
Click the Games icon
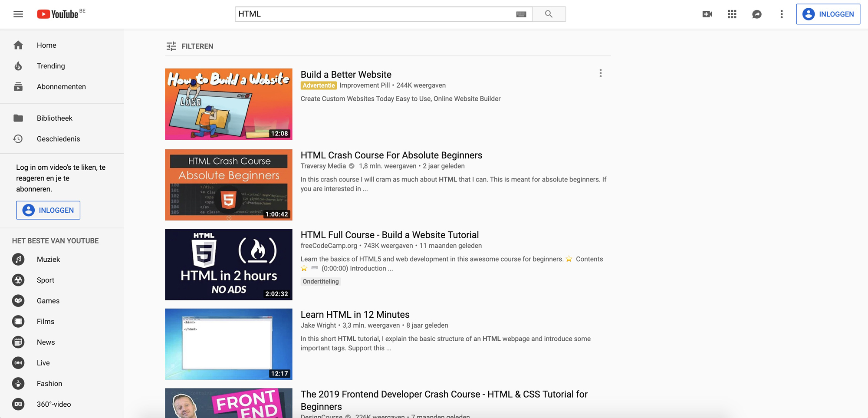[x=18, y=301]
